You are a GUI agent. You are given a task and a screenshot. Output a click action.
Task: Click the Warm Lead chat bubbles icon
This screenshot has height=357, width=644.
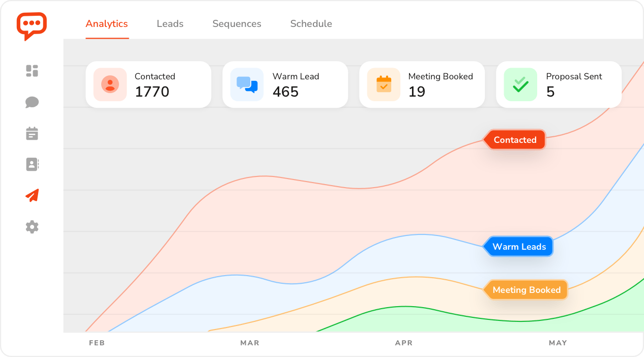click(x=247, y=84)
